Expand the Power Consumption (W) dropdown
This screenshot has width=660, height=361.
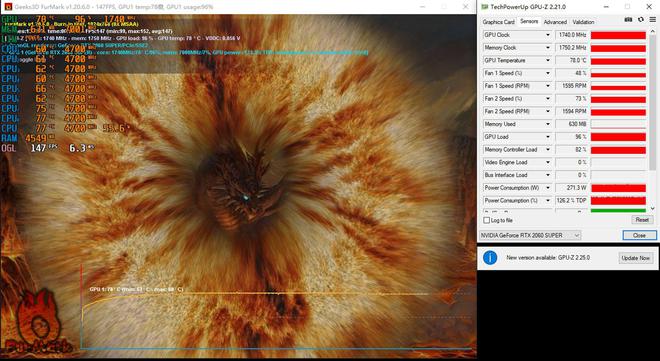[x=548, y=188]
